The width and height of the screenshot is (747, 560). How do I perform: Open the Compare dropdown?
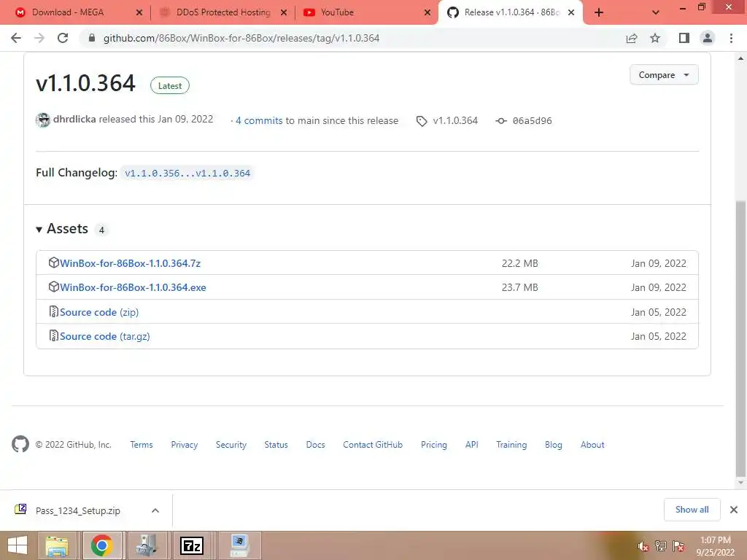[664, 75]
